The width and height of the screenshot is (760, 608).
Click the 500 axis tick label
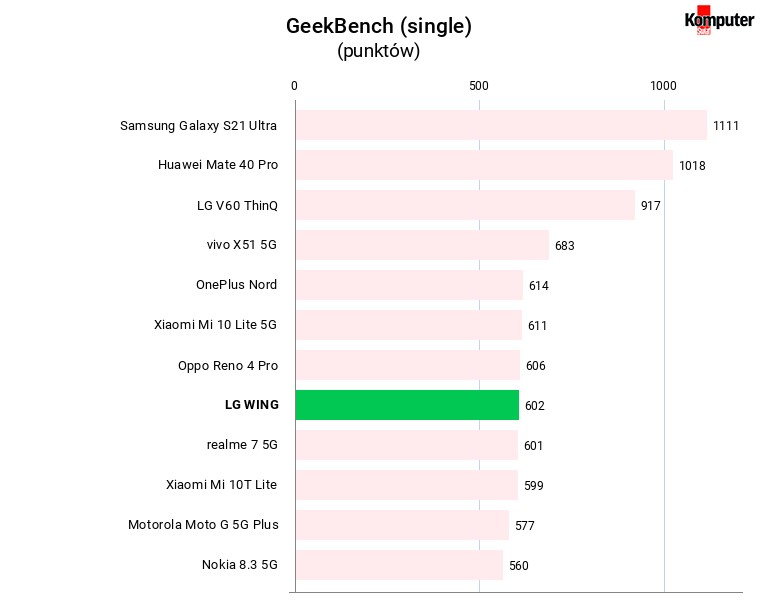pyautogui.click(x=479, y=86)
